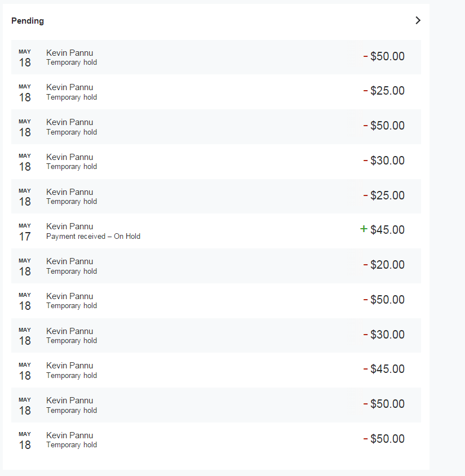Click Kevin Pannu on the -$45.00 hold row
Viewport: 465px width, 476px height.
pyautogui.click(x=69, y=366)
